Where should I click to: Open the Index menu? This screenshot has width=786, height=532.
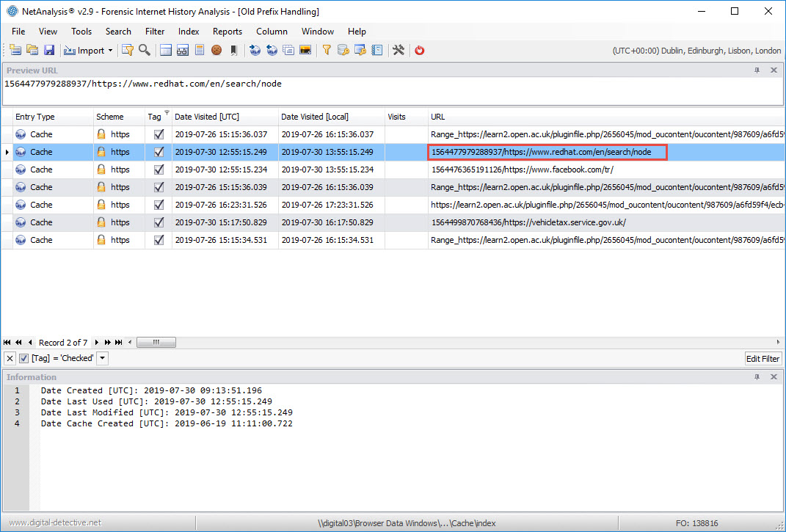tap(189, 32)
